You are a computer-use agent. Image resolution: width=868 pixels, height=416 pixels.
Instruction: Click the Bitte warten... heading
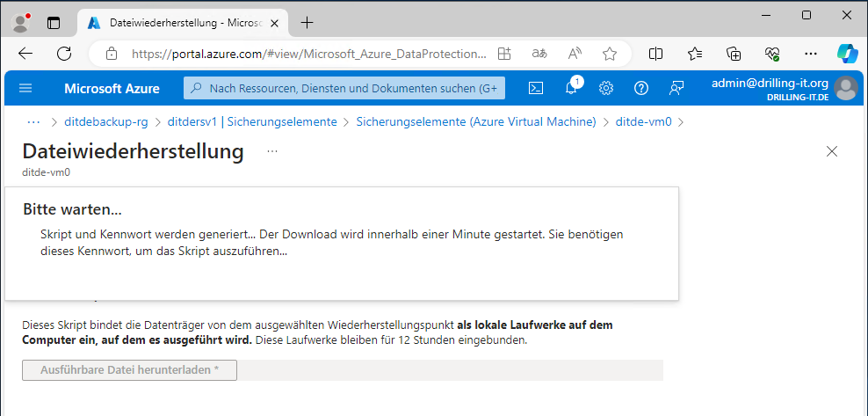(73, 209)
